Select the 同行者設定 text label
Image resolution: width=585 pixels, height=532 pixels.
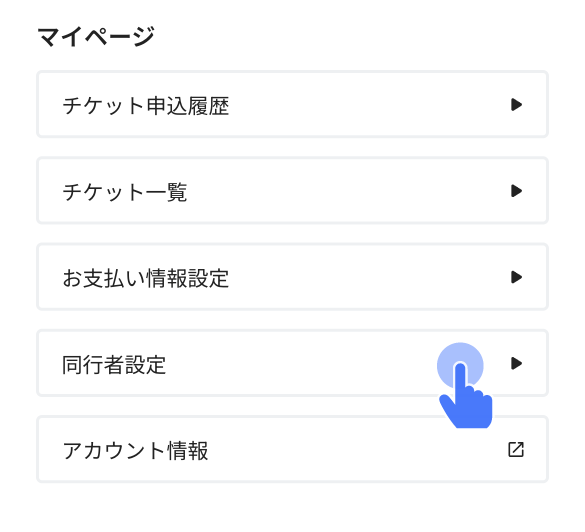[x=114, y=364]
